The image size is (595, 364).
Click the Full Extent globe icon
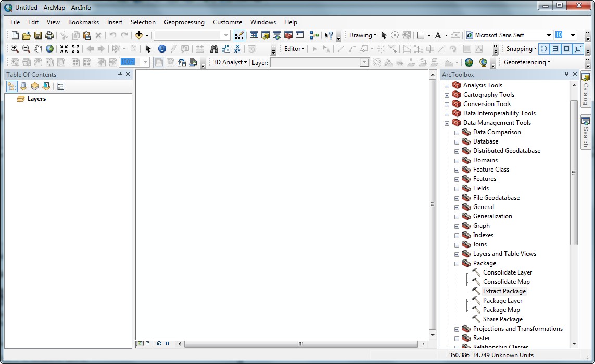(x=50, y=49)
